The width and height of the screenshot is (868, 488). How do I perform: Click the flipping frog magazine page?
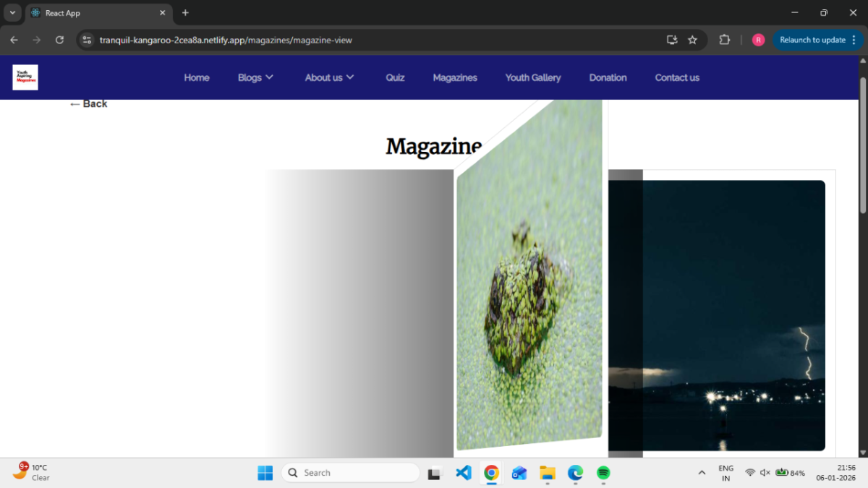pos(529,289)
